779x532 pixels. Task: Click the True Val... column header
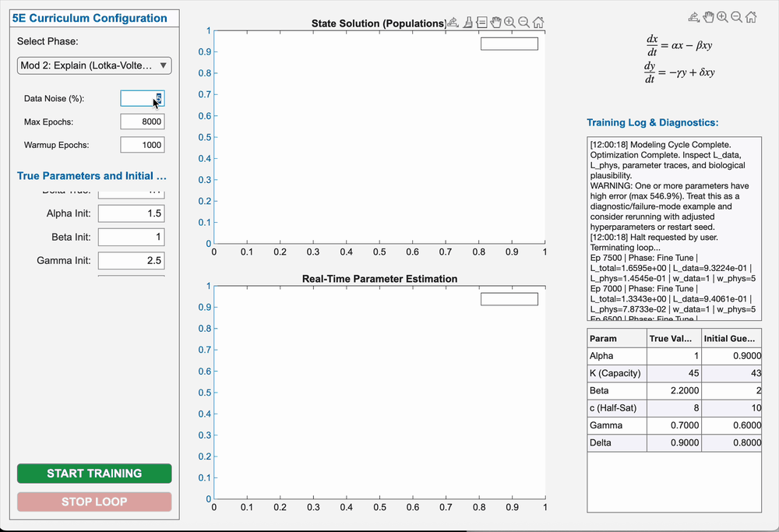(674, 338)
